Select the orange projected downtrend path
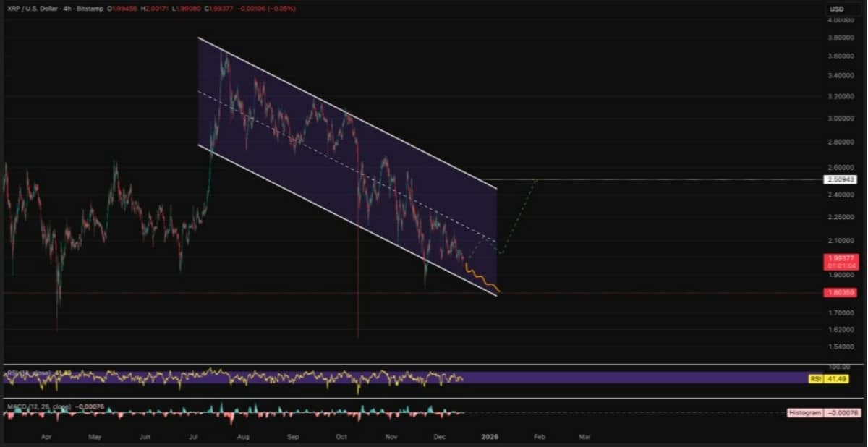The image size is (868, 447). coord(482,278)
